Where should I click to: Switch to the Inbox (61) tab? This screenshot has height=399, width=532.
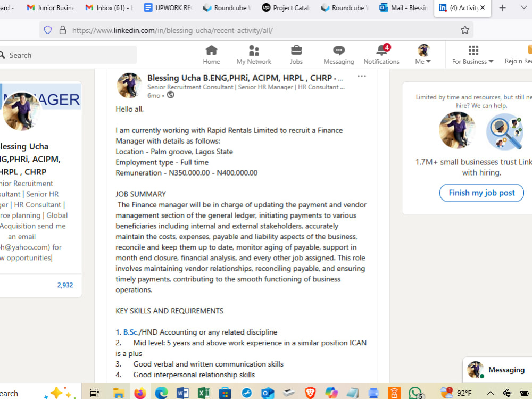point(109,7)
